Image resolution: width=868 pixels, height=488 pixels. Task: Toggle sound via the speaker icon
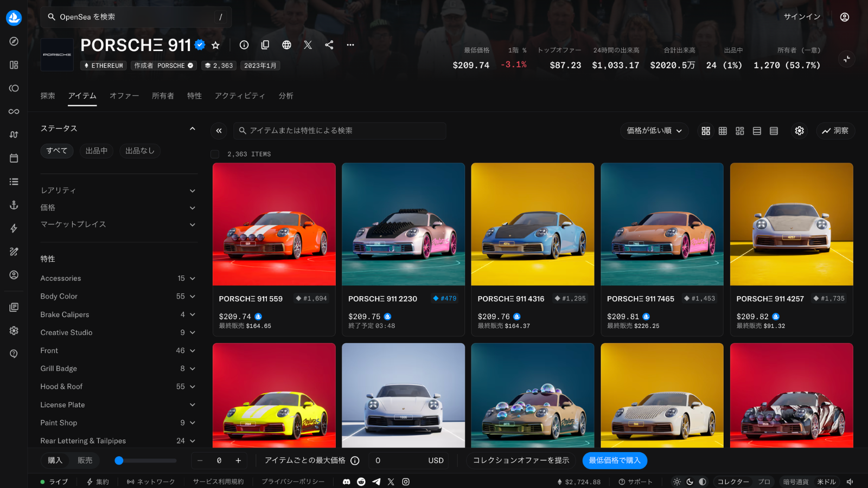[x=850, y=481]
